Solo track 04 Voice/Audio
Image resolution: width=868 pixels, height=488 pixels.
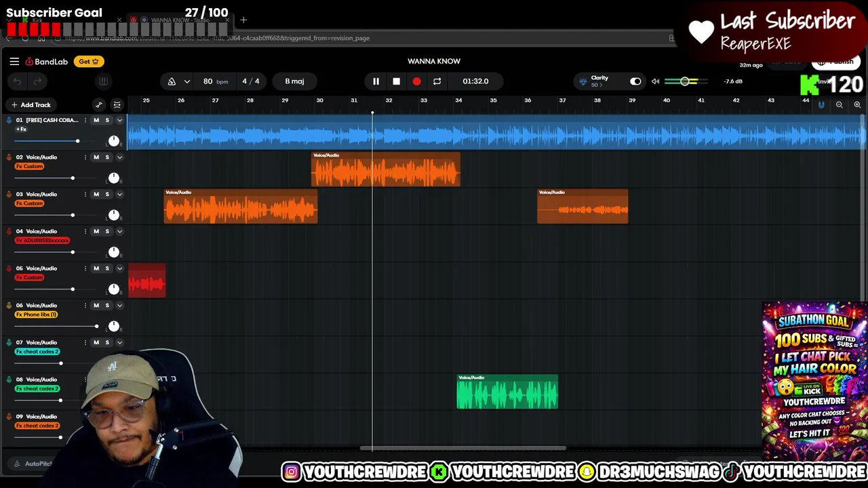(106, 232)
